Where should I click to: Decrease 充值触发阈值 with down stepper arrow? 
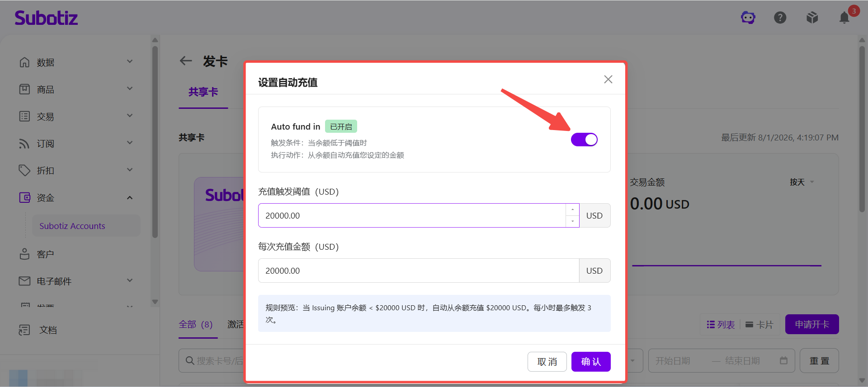572,221
